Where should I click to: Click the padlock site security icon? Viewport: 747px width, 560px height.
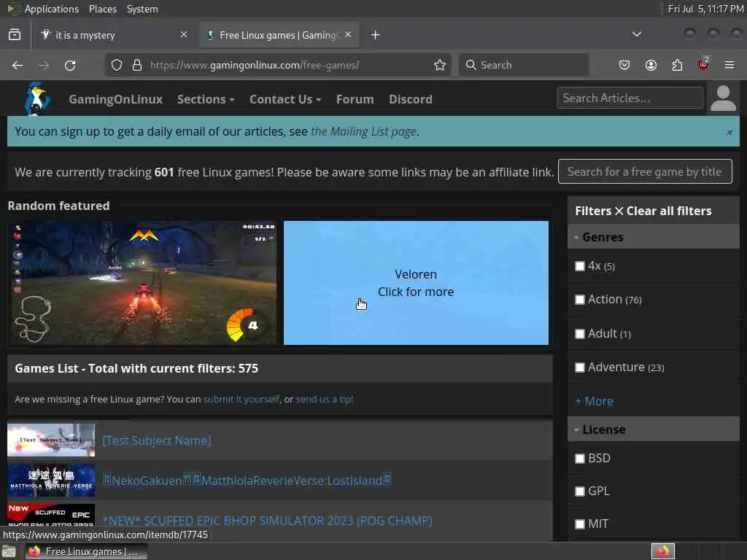click(x=136, y=65)
